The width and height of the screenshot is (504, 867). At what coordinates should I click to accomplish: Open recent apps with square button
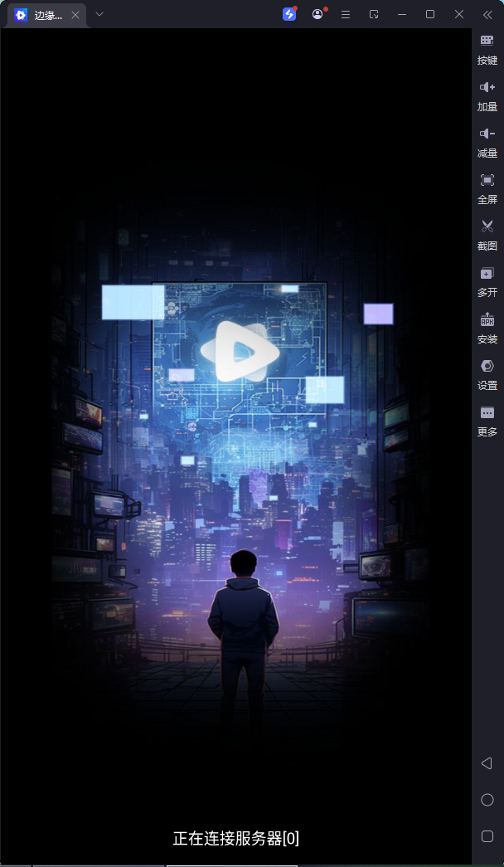pyautogui.click(x=487, y=836)
